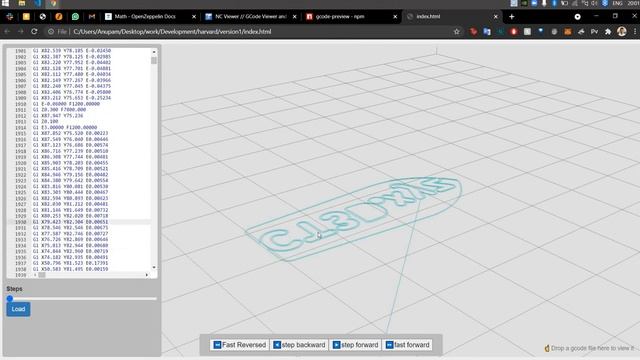Open the pinned globe icon tab

pyautogui.click(x=42, y=17)
